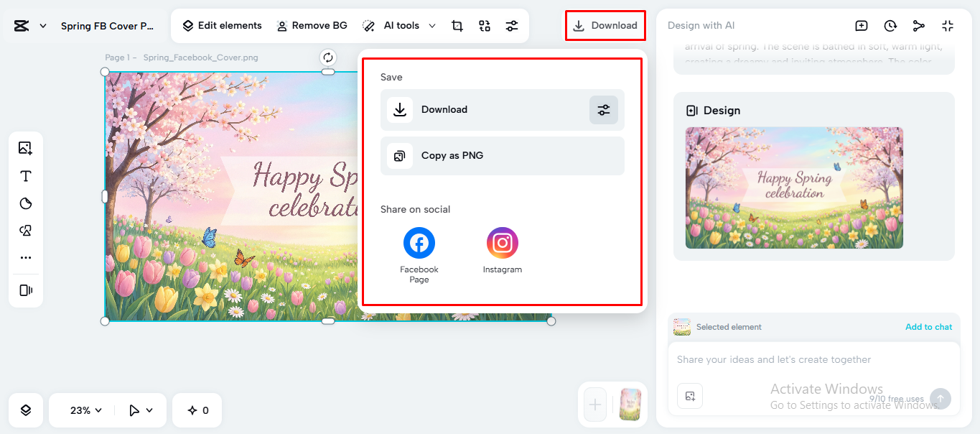Select Copy as PNG option
The height and width of the screenshot is (434, 980).
coord(502,156)
